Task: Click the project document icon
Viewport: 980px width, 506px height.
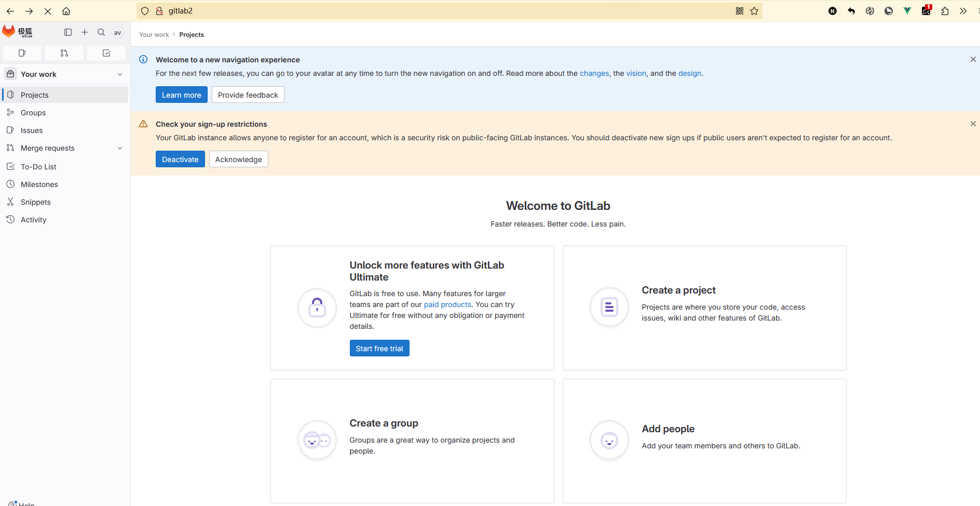Action: [x=609, y=308]
